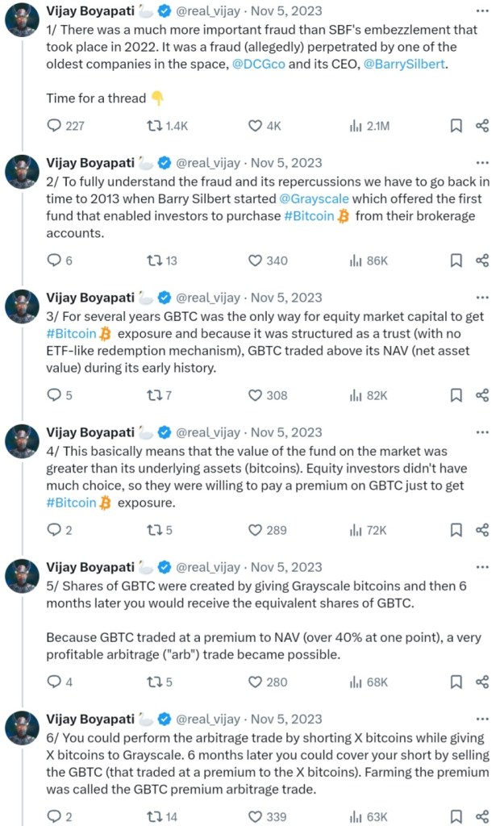The height and width of the screenshot is (826, 504).
Task: Open more options menu on tweet 1/
Action: [x=482, y=11]
